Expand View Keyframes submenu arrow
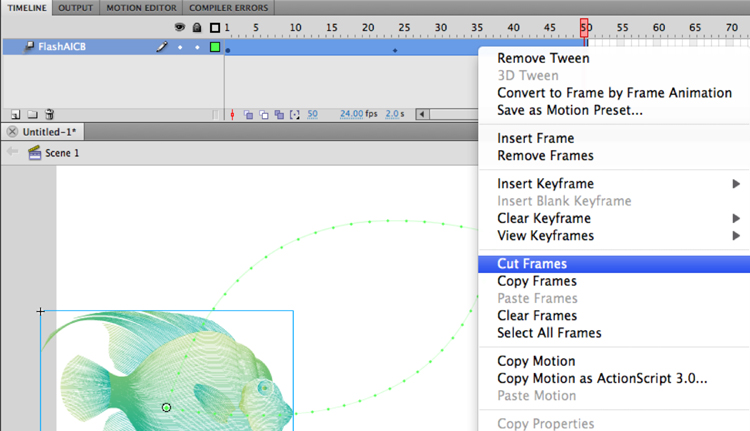The width and height of the screenshot is (750, 431). pyautogui.click(x=736, y=235)
